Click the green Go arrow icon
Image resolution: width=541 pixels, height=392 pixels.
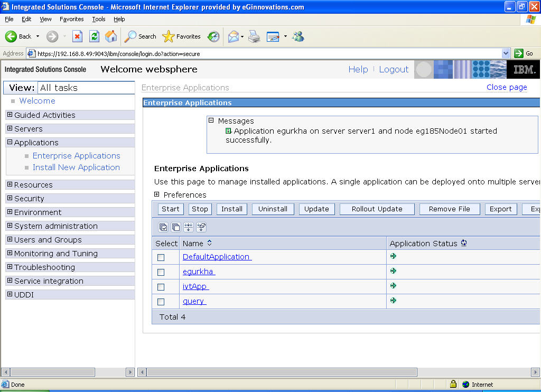[x=519, y=53]
